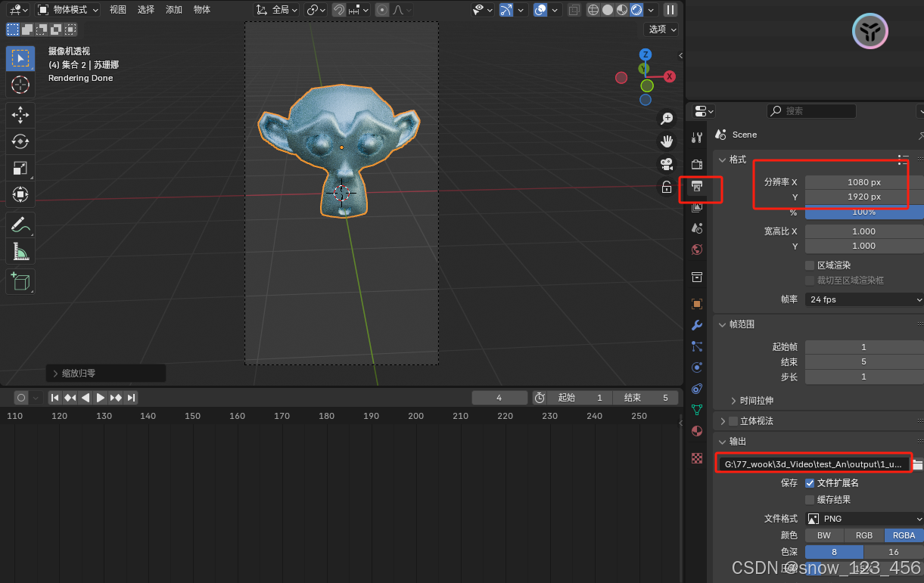
Task: Select the Move tool
Action: click(x=20, y=115)
